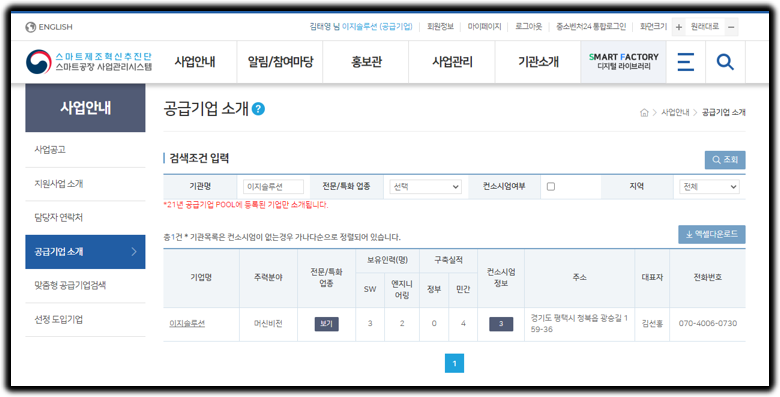This screenshot has height=397, width=780.
Task: Open the 이지솔루션 company name link
Action: (187, 324)
